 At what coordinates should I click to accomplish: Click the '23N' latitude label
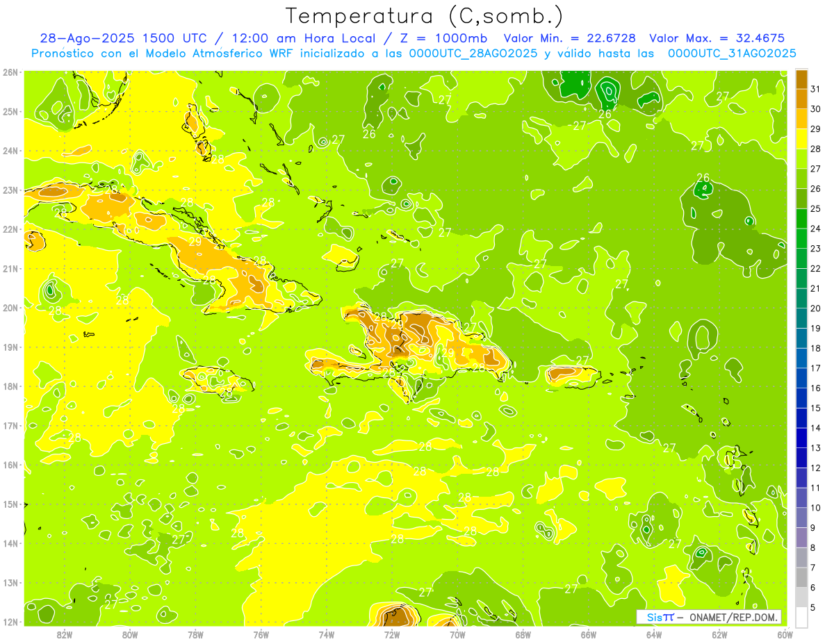click(x=10, y=190)
